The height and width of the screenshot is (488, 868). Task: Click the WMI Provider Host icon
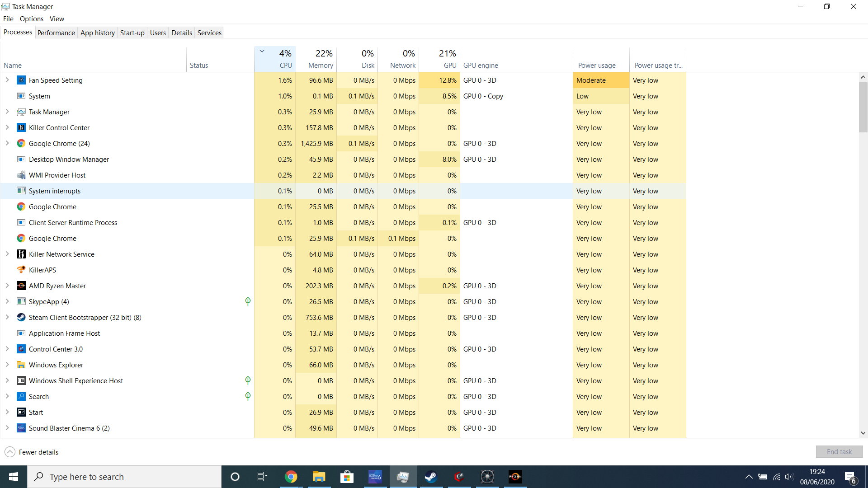[x=21, y=175]
